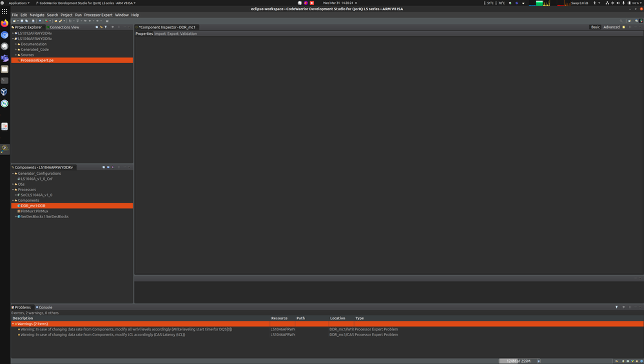Image resolution: width=644 pixels, height=364 pixels.
Task: Expand the Documentation folder
Action: coord(16,44)
